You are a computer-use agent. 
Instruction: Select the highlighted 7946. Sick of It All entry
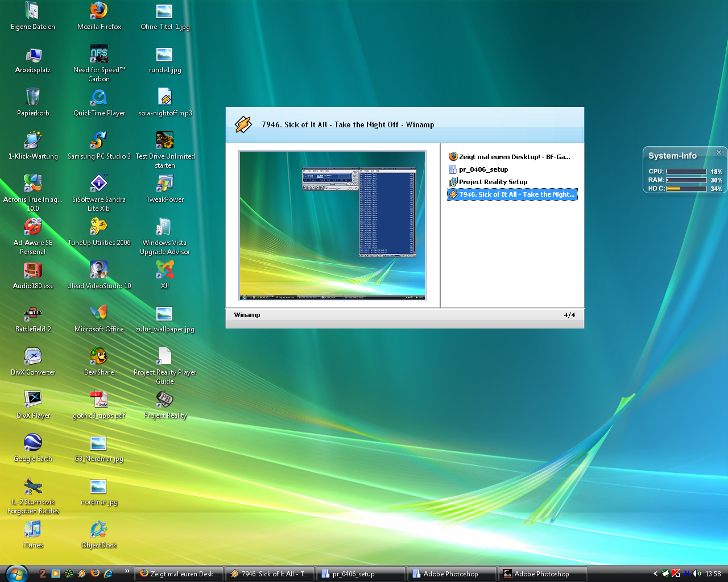[512, 194]
